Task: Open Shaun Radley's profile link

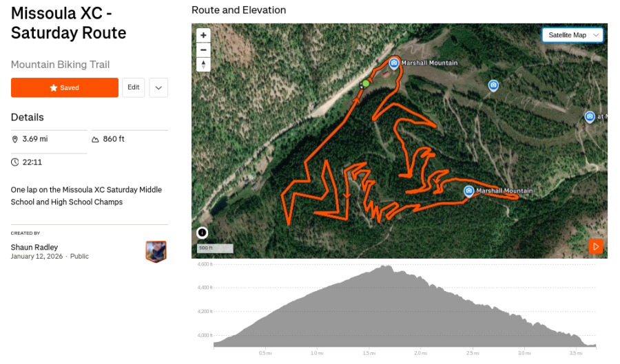Action: click(x=34, y=247)
